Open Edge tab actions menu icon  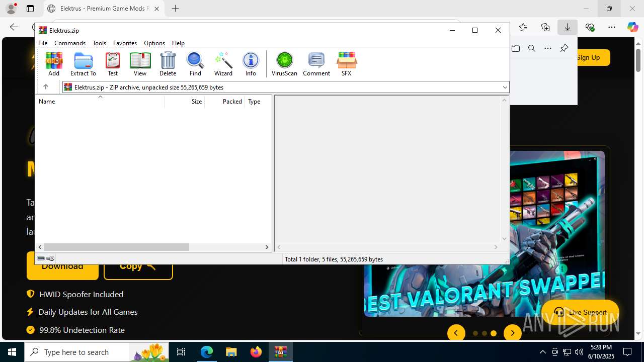[x=30, y=9]
